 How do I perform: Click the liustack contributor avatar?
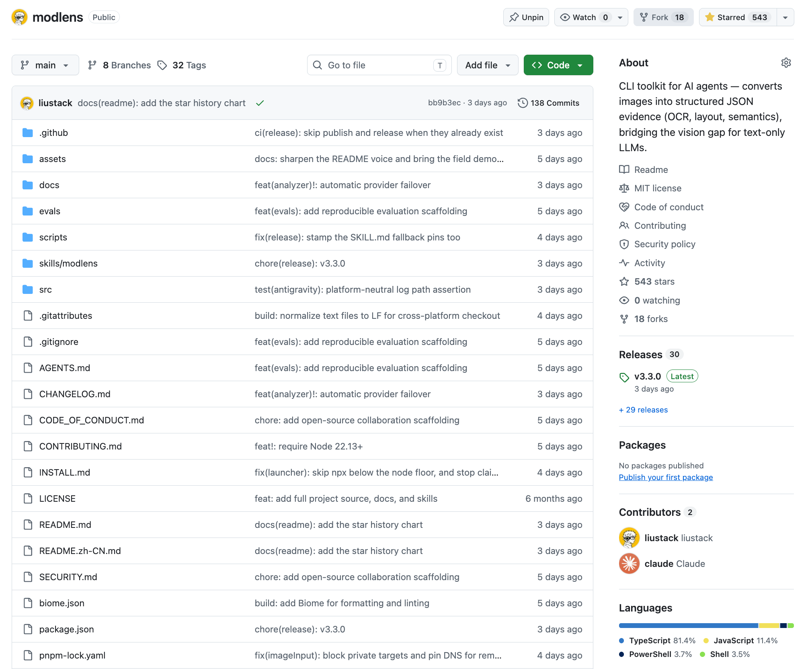point(629,538)
